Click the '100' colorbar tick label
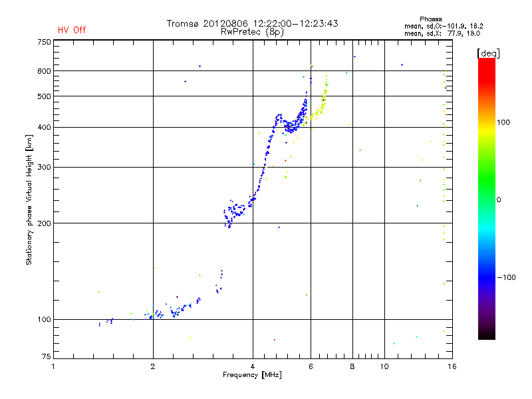This screenshot has width=532, height=399. point(503,122)
